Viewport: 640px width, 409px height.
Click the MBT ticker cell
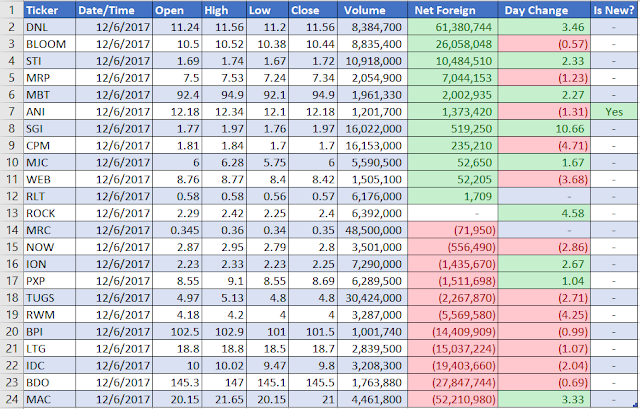[49, 95]
